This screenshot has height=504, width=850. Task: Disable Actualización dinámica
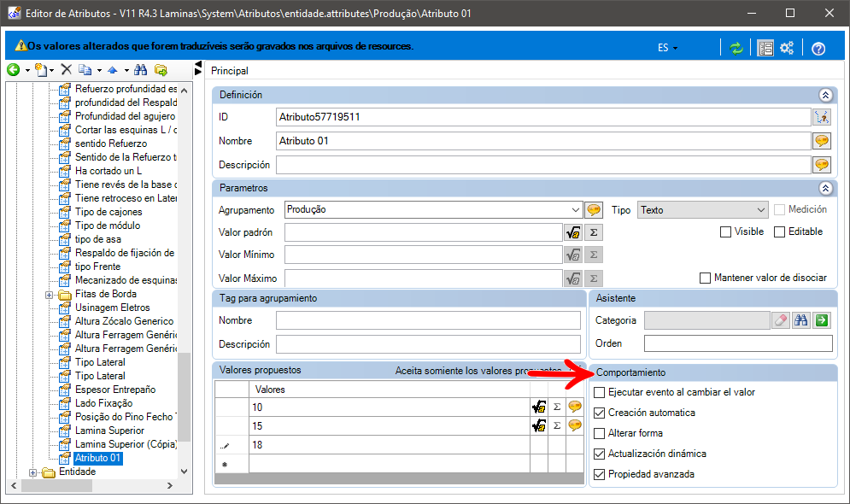(x=599, y=454)
